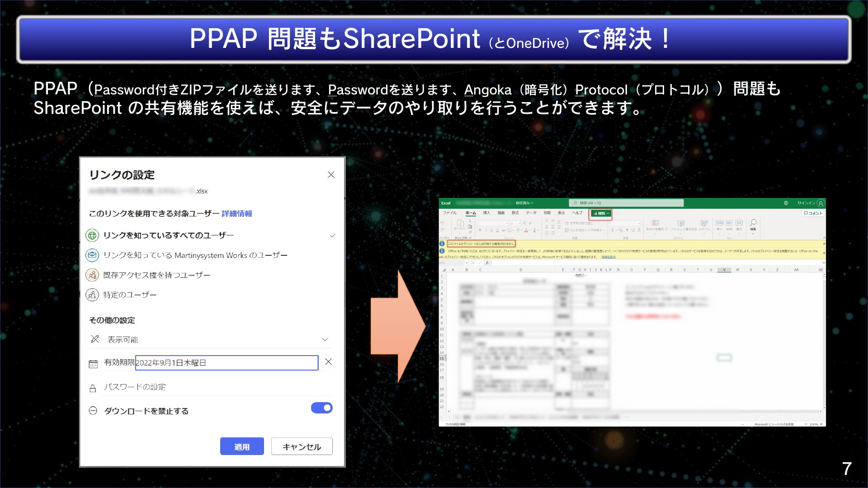The width and height of the screenshot is (868, 488).
Task: Open the ヘルプ tab in Excel
Action: click(577, 213)
